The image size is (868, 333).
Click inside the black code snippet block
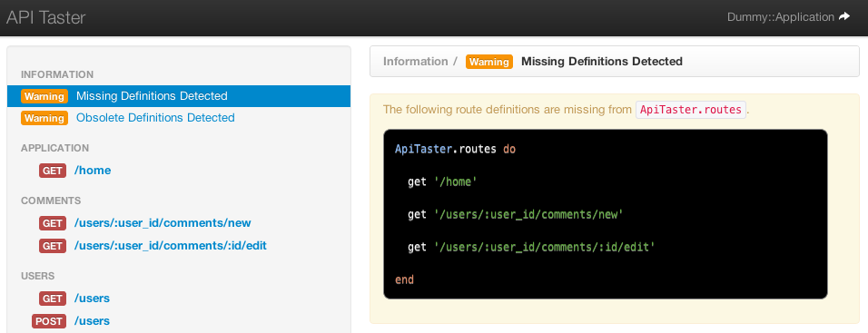605,214
